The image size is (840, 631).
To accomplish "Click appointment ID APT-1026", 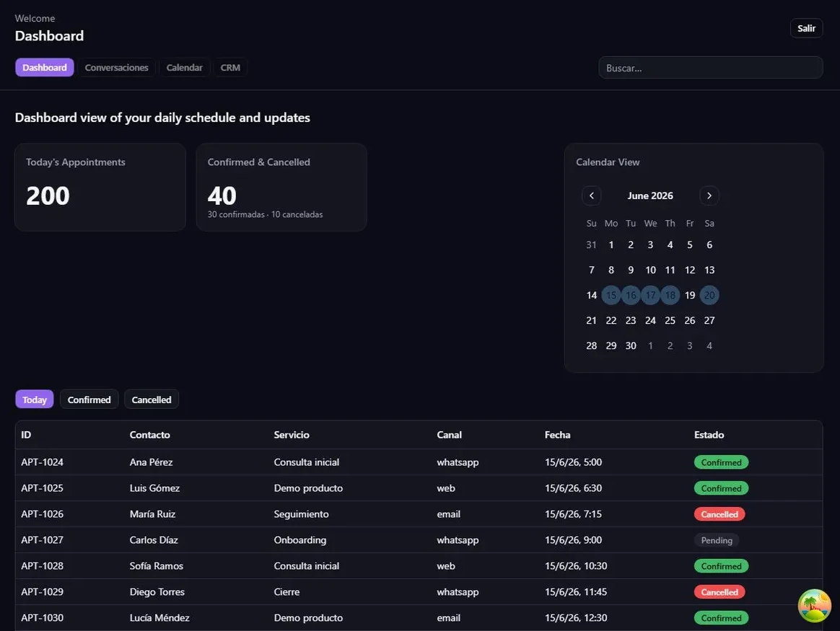I will pos(43,513).
